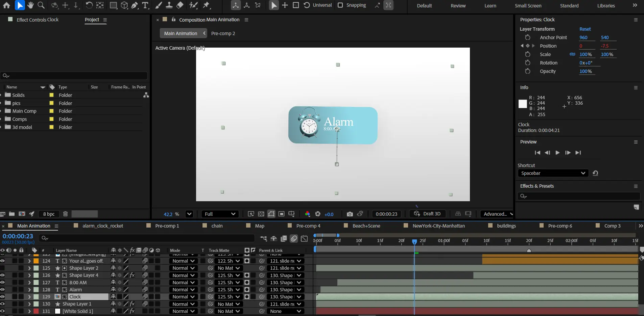Open the Review workspace
The image size is (644, 316).
tap(458, 6)
